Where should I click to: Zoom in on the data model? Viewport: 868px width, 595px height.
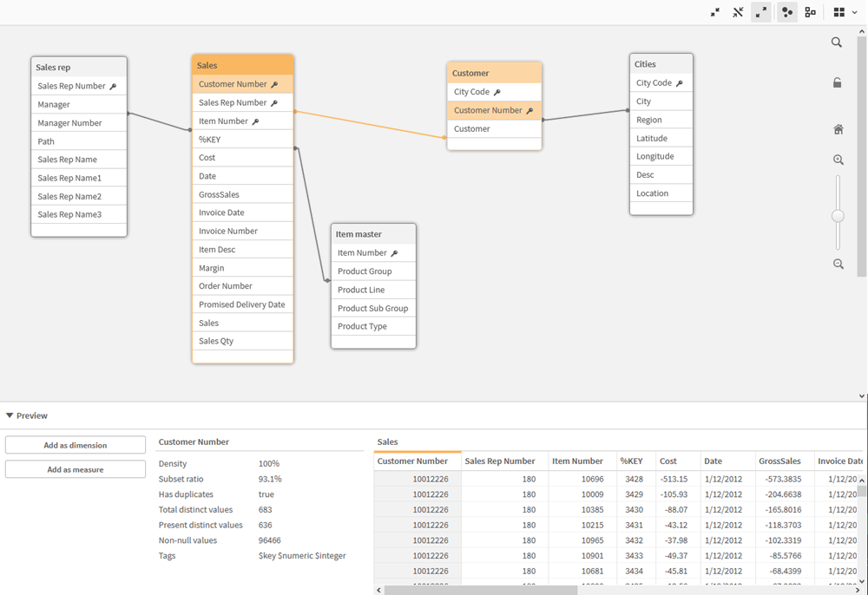pos(838,160)
